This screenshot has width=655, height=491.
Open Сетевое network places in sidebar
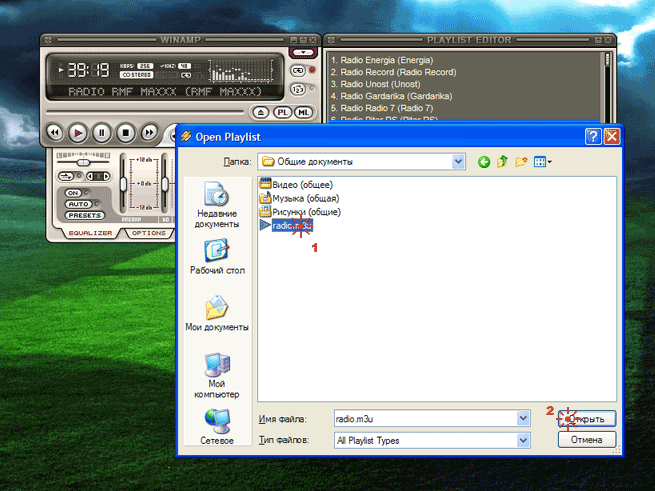[x=216, y=427]
